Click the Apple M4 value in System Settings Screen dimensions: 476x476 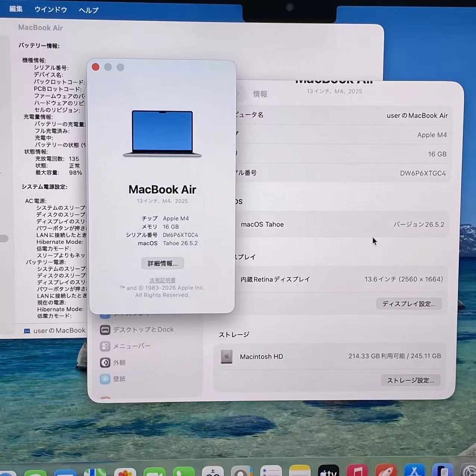(432, 135)
